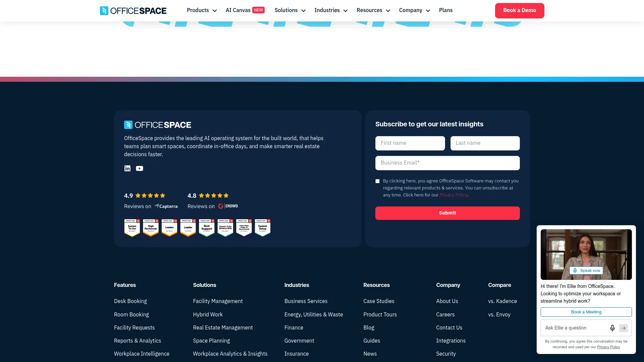Expand the Products dropdown menu
644x362 pixels.
202,10
